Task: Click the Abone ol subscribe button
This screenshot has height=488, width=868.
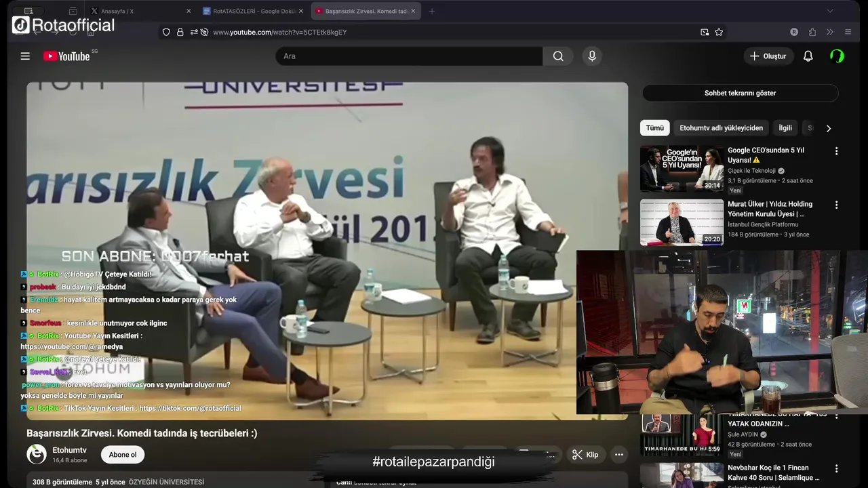Action: tap(123, 455)
